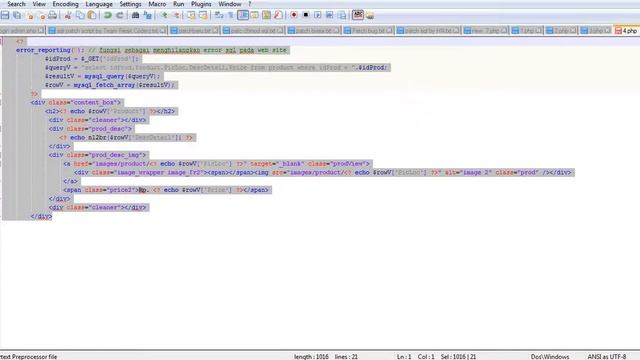Switch to the Patch bug.txt tab

[368, 31]
